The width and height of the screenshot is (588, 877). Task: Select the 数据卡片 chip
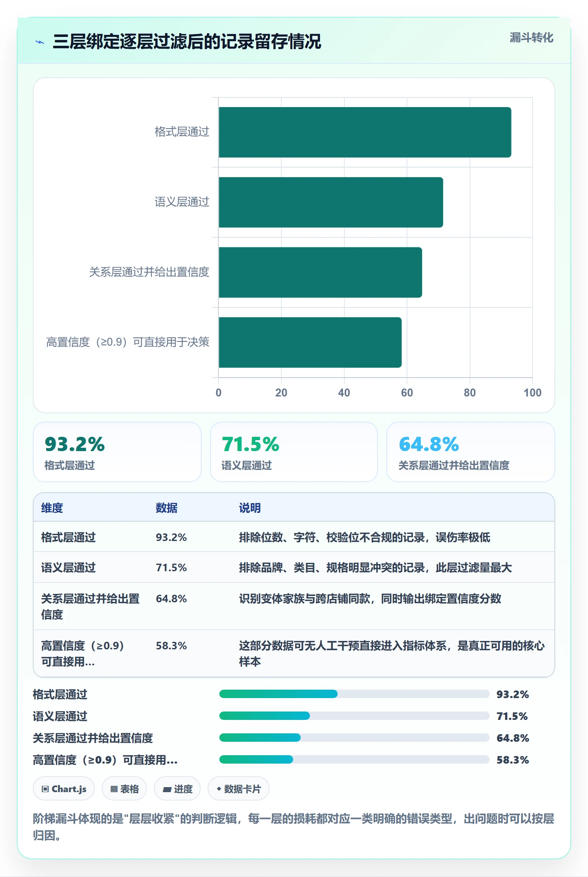[x=239, y=789]
